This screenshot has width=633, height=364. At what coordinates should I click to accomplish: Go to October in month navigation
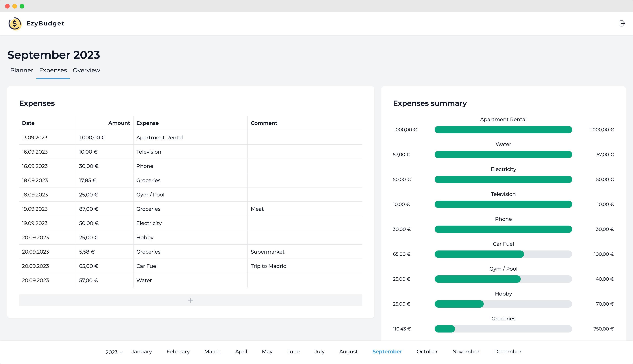coord(427,352)
